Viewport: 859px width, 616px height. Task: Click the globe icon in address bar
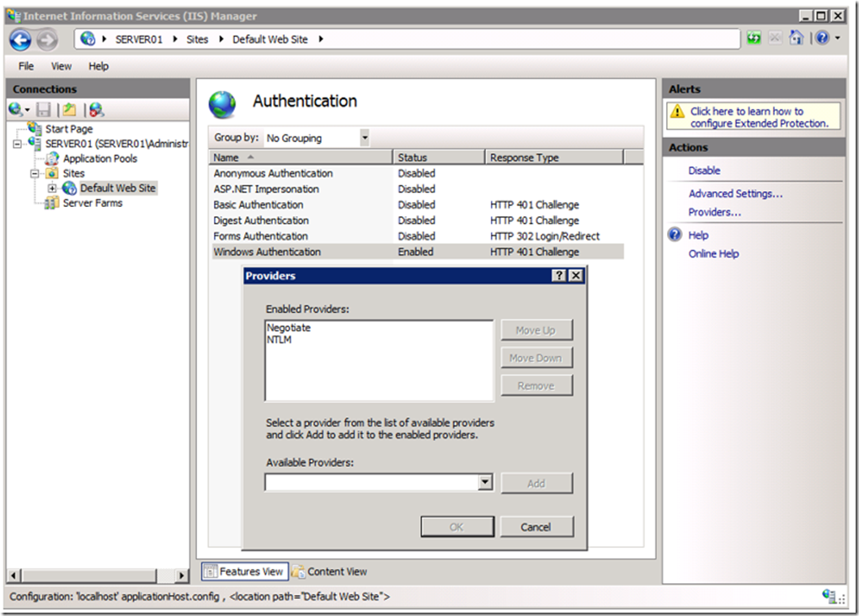[x=87, y=39]
